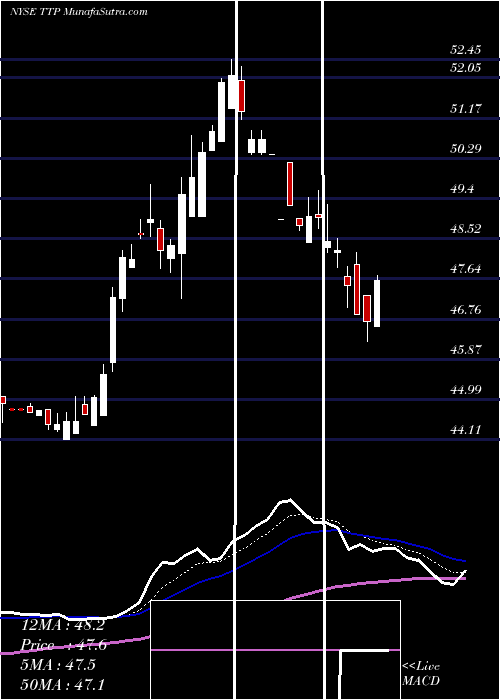Click the 46.76 price level label
This screenshot has width=500, height=700.
coord(466,309)
